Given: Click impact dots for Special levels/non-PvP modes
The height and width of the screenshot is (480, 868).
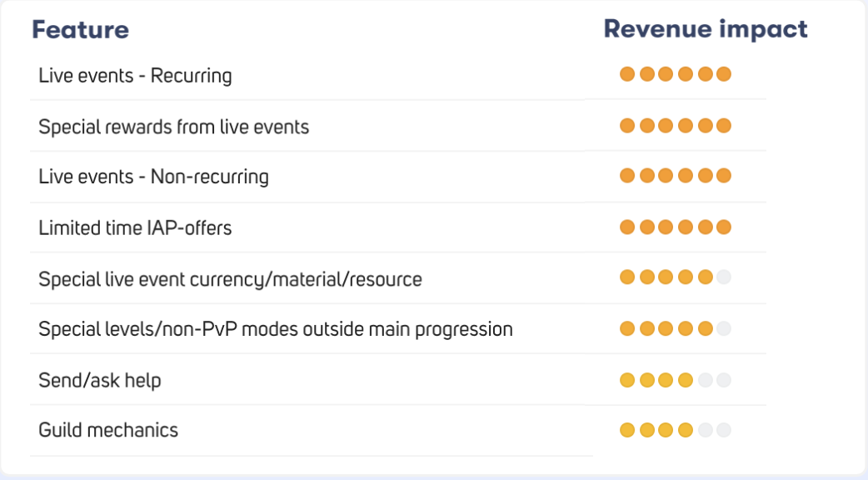Looking at the screenshot, I should pyautogui.click(x=675, y=329).
